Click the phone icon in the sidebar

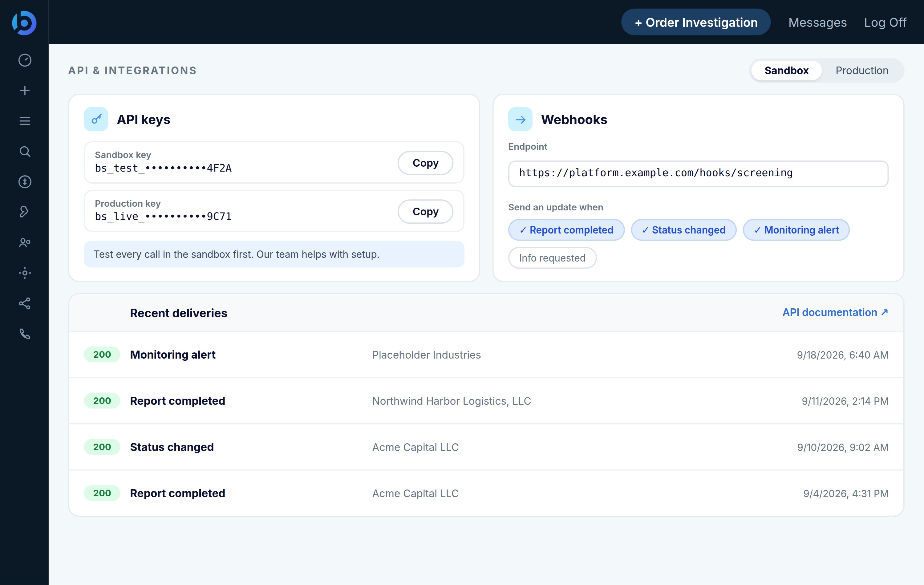click(x=25, y=334)
